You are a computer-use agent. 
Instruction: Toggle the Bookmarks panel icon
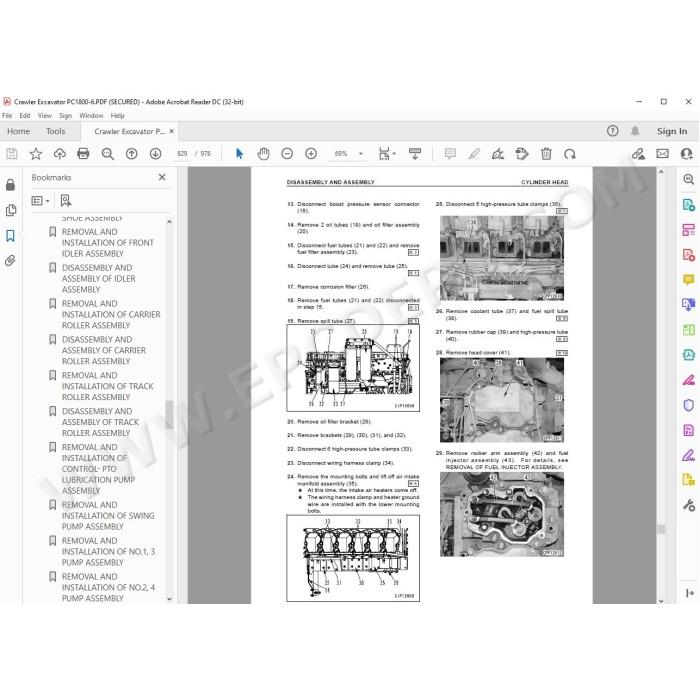pos(10,236)
